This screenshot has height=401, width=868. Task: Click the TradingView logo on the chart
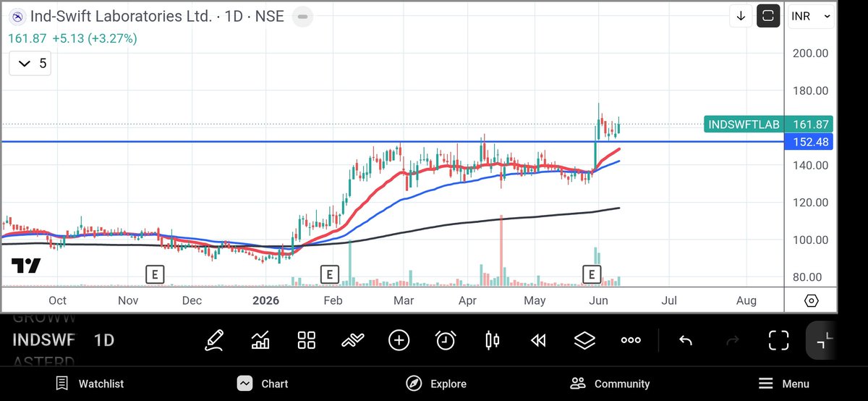[27, 266]
